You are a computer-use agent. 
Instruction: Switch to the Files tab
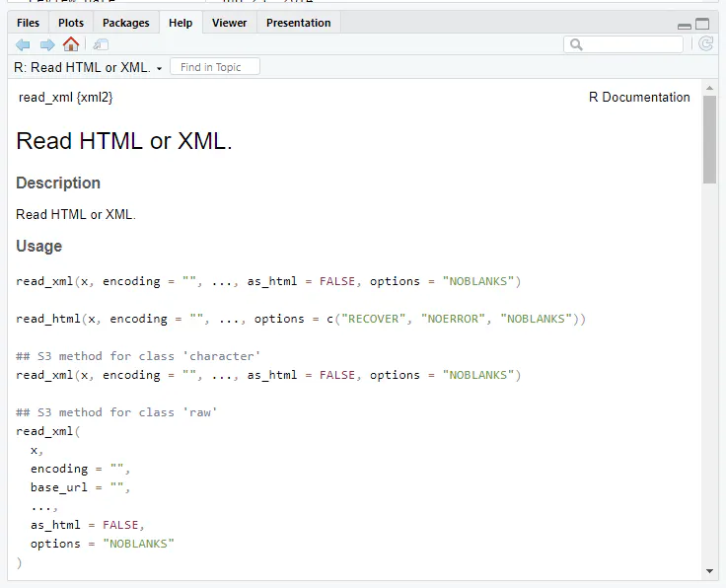tap(28, 23)
